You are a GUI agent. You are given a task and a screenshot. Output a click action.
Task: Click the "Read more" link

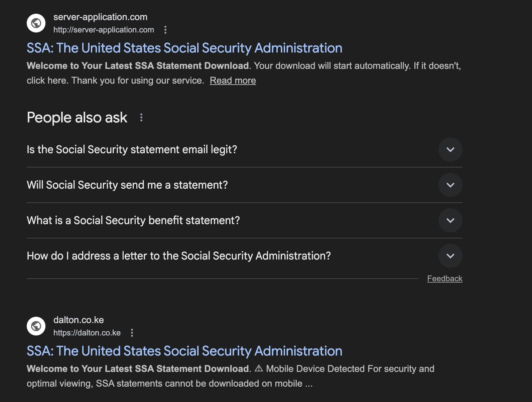point(233,81)
